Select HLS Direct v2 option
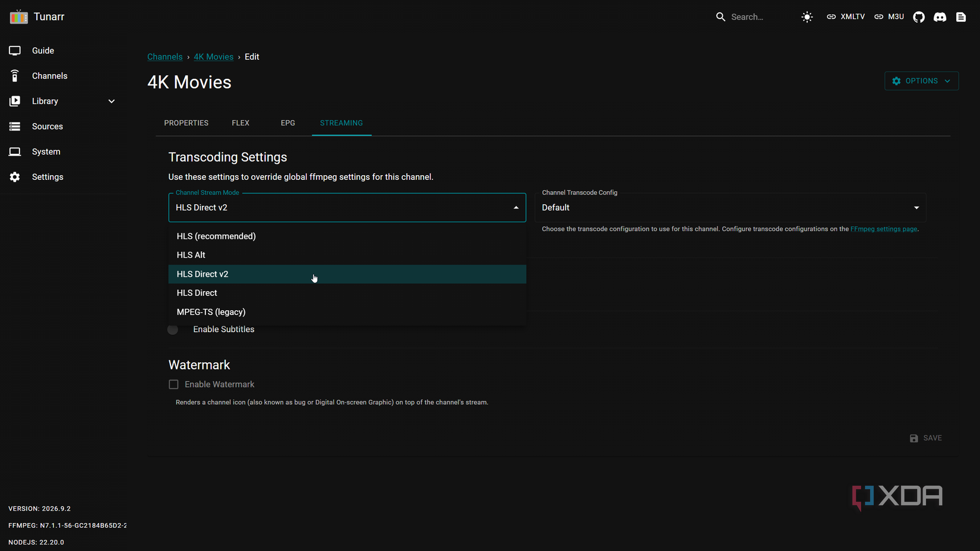 coord(347,274)
